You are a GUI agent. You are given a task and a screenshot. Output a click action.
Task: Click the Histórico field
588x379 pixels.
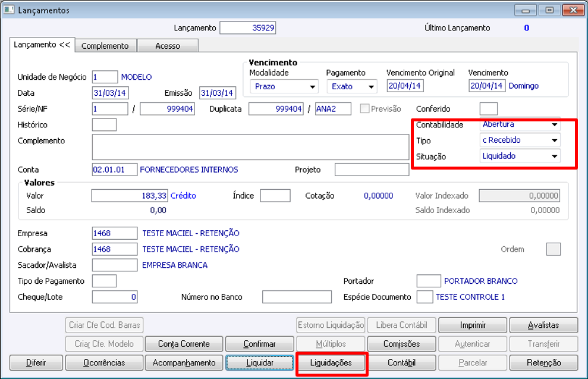(104, 124)
